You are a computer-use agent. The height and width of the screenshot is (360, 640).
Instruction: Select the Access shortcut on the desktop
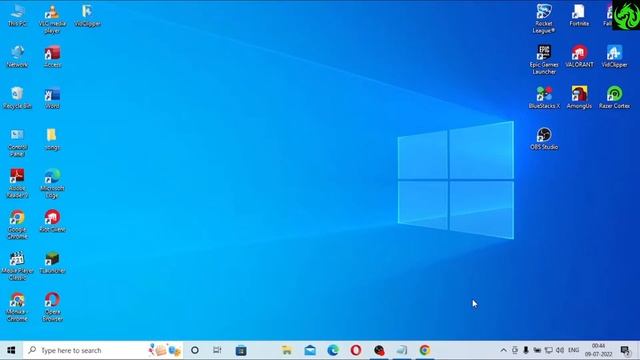52,56
